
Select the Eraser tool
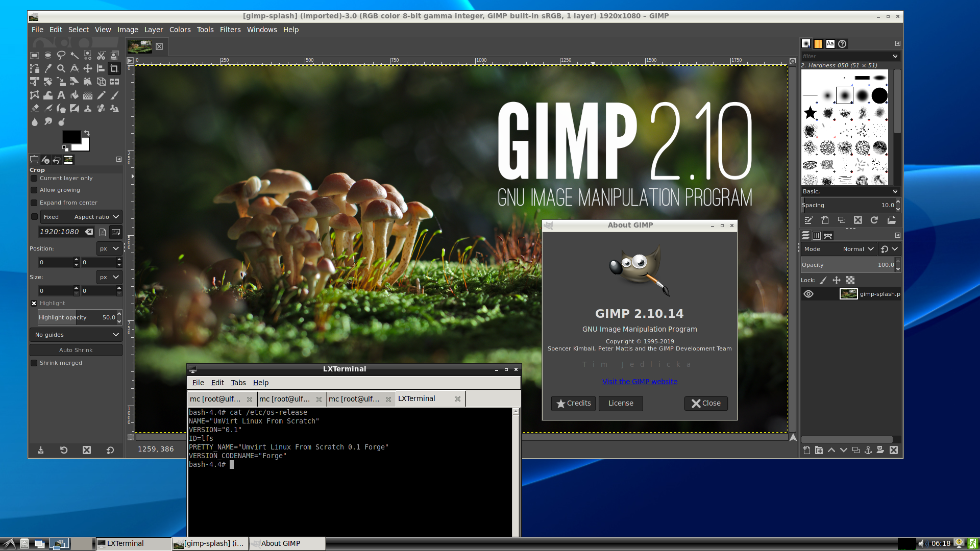pos(35,108)
